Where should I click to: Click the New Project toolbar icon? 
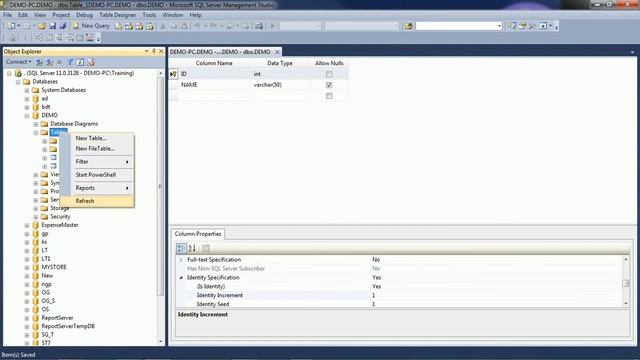pos(11,26)
